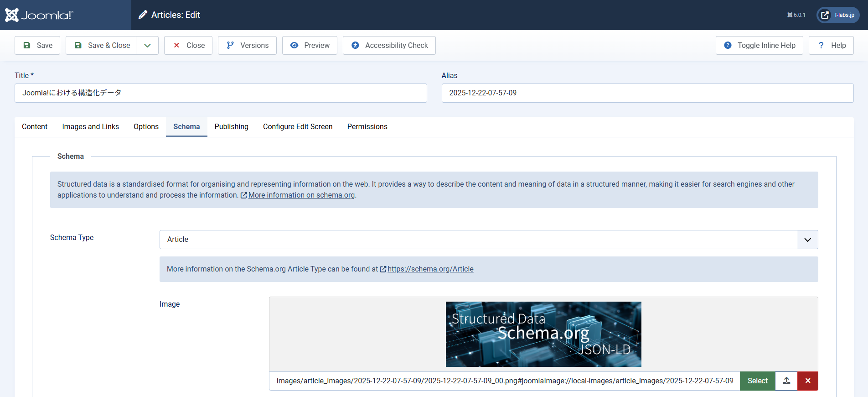Image resolution: width=868 pixels, height=397 pixels.
Task: Preview the article
Action: [x=310, y=45]
